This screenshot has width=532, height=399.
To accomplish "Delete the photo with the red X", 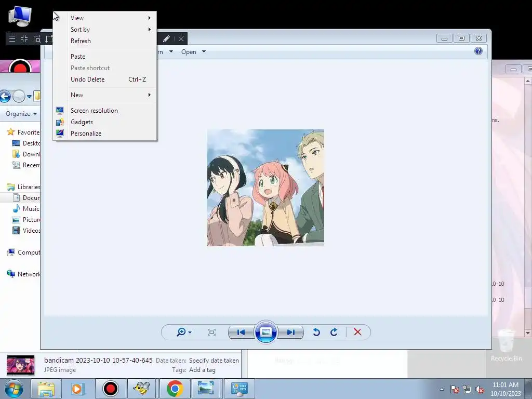I will (357, 332).
